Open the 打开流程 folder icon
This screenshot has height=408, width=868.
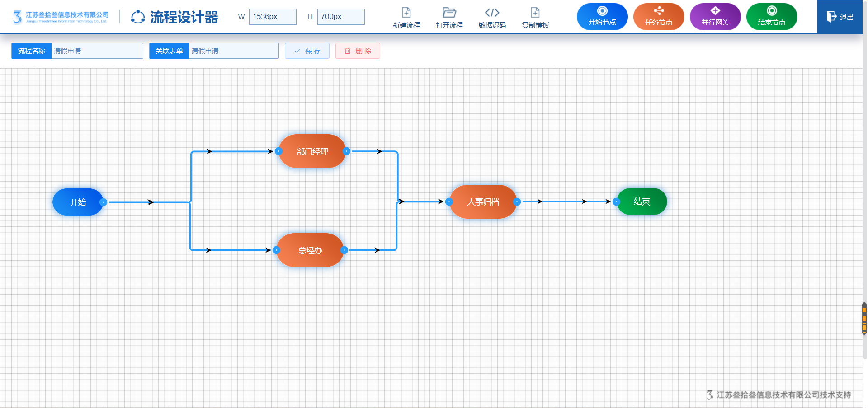pyautogui.click(x=449, y=13)
